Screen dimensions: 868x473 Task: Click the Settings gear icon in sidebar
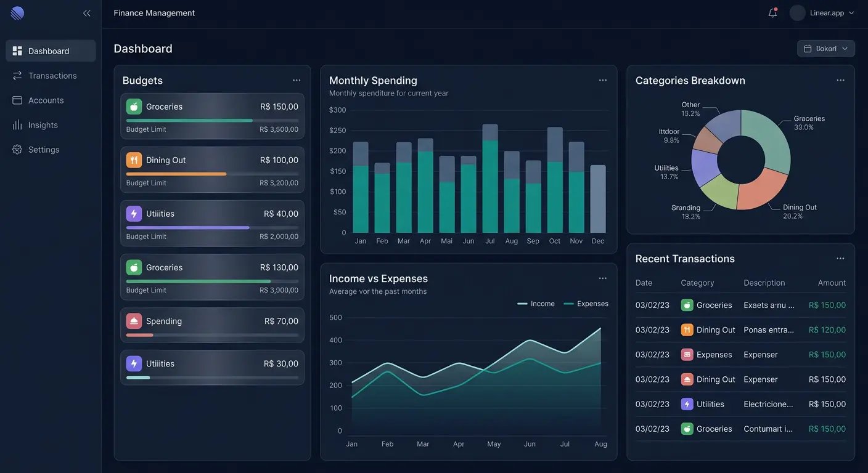(x=17, y=150)
